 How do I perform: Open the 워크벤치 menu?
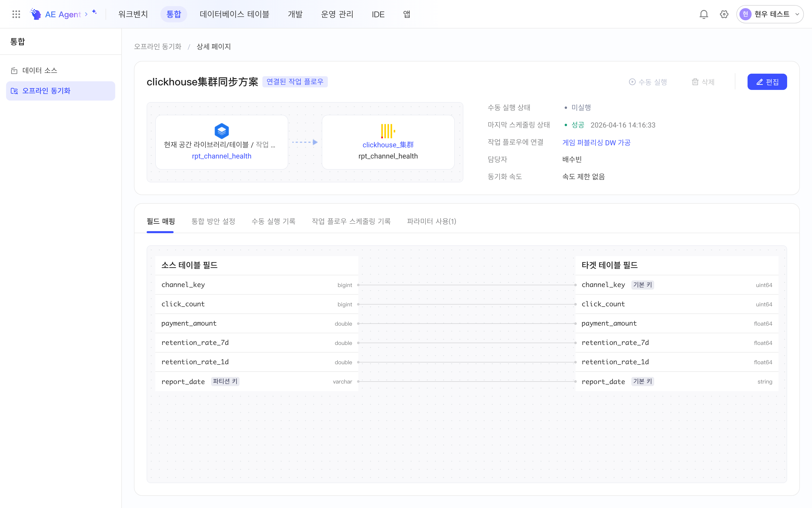coord(133,14)
